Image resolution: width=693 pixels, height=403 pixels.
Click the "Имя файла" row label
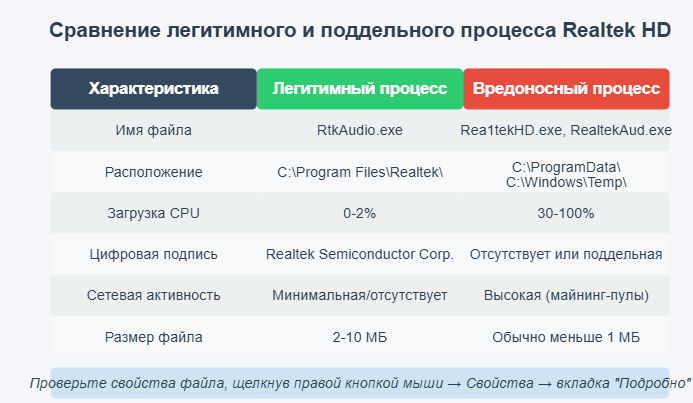pos(153,130)
